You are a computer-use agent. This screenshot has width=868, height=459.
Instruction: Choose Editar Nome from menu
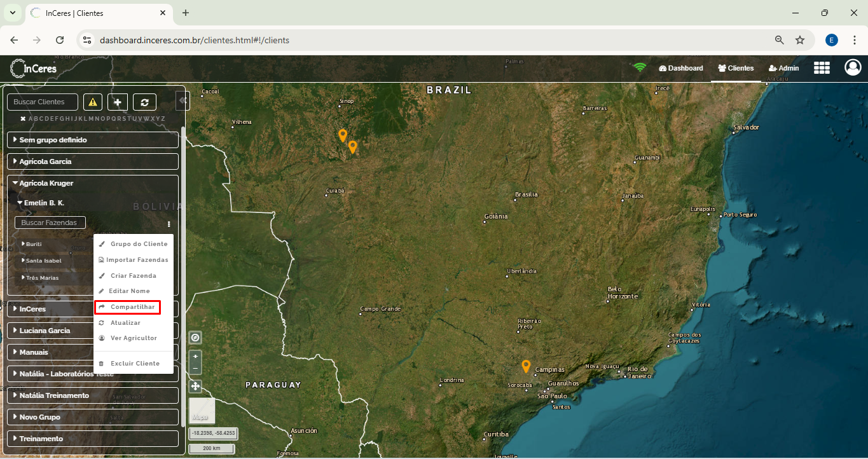click(134, 291)
